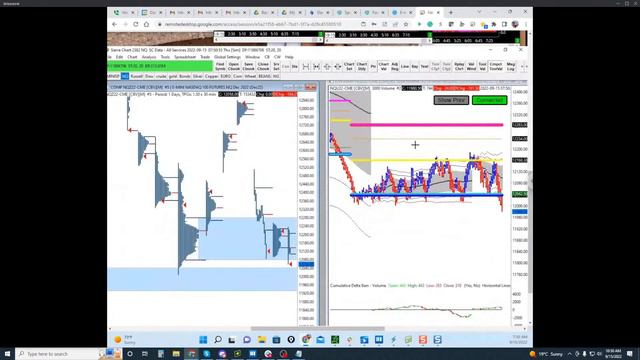Bookmark the page with the star icon

pos(406,24)
